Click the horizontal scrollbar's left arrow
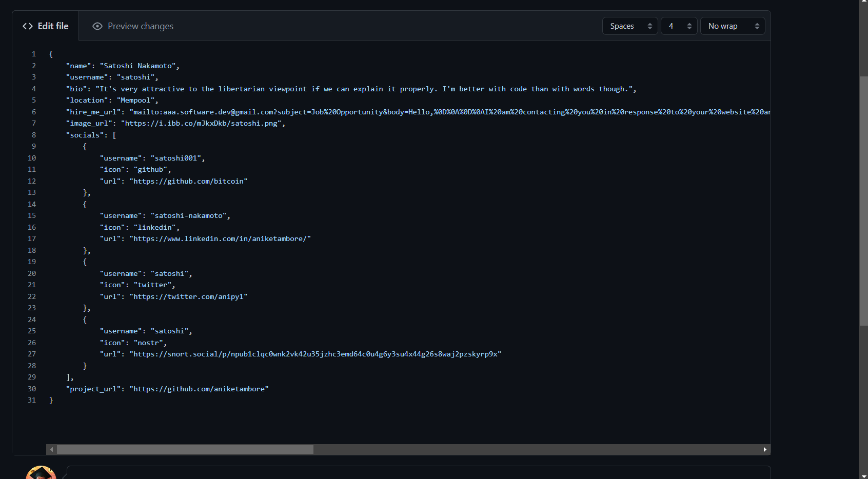This screenshot has height=479, width=868. pos(51,450)
